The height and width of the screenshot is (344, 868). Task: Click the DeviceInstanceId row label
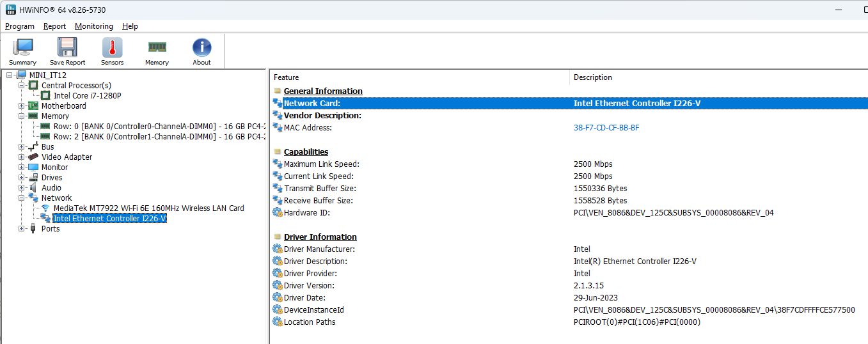pyautogui.click(x=313, y=310)
